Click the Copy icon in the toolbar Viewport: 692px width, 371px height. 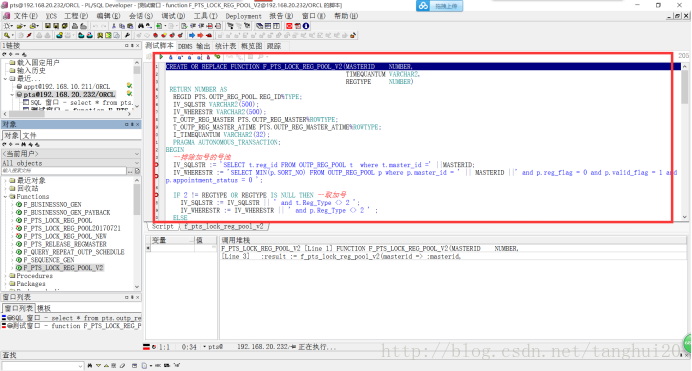click(122, 26)
